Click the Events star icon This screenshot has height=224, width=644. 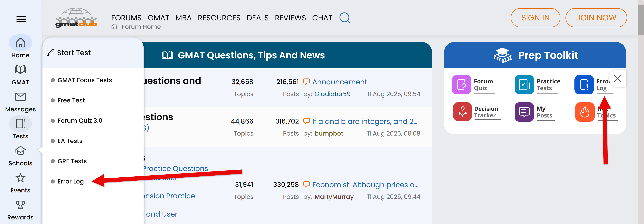[21, 178]
